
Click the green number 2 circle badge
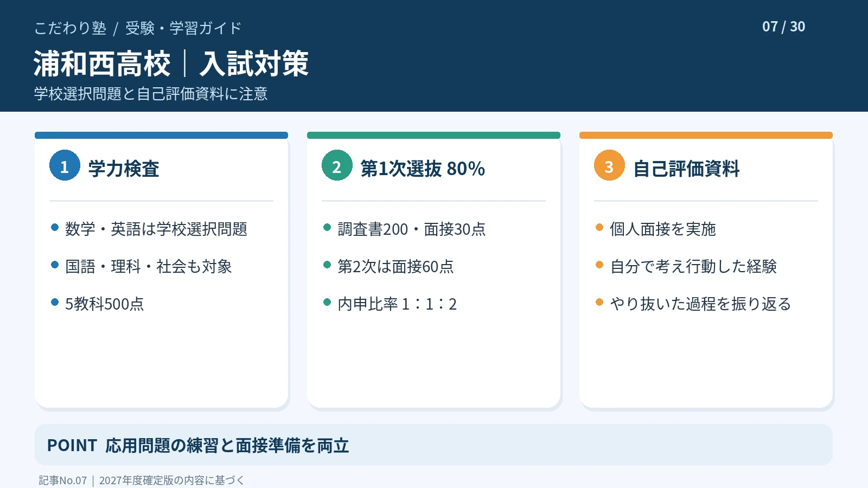(x=337, y=165)
